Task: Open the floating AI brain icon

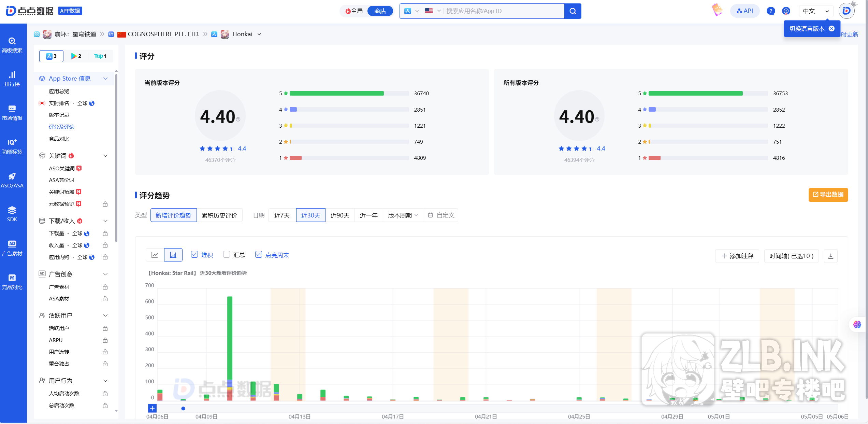Action: pos(857,324)
